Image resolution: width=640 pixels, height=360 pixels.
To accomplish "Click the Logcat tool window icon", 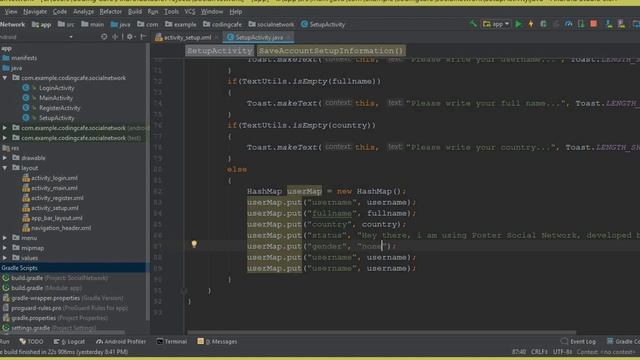I will 56,341.
